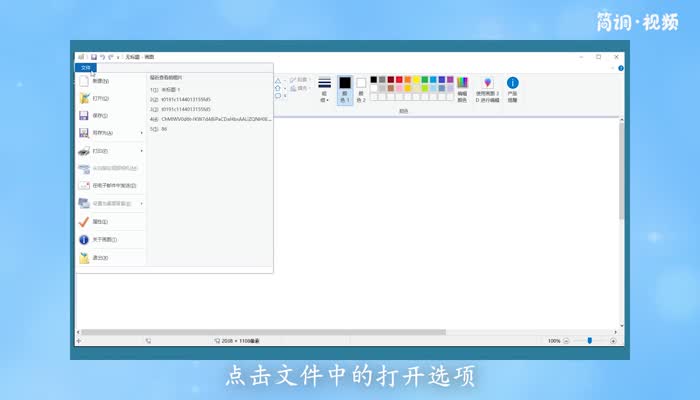Select the Color 1 (颜色1) black box

click(345, 88)
